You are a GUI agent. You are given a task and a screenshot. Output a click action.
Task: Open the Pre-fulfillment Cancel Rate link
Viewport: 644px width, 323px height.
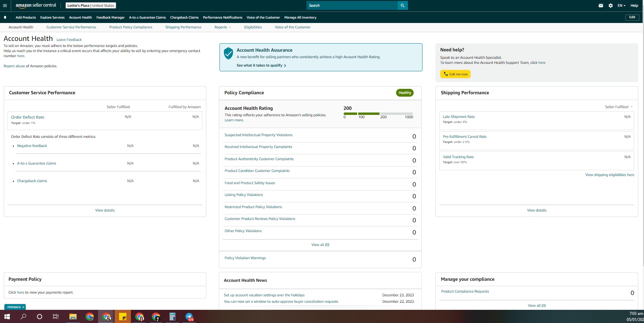point(465,137)
